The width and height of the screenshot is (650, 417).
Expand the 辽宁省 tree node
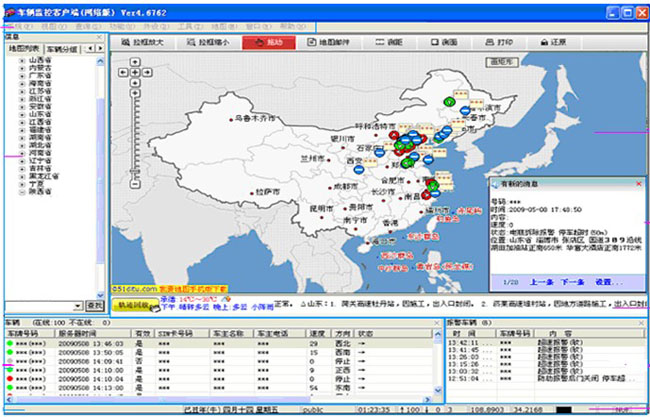tap(22, 159)
